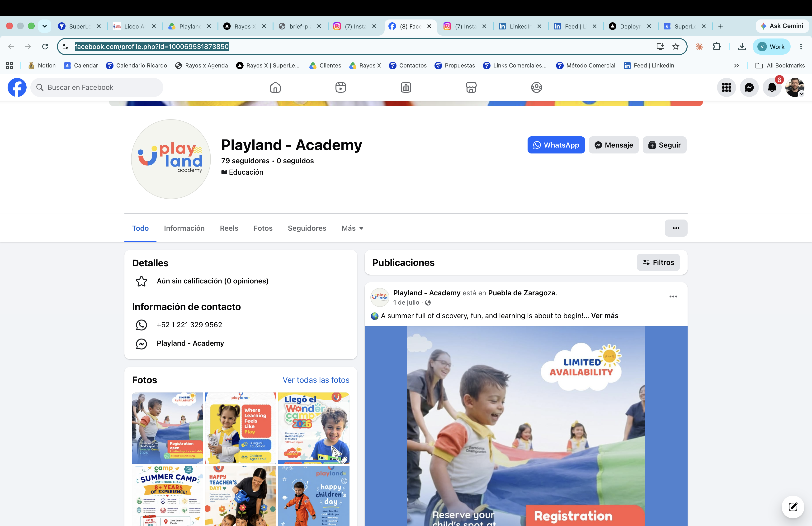Image resolution: width=812 pixels, height=526 pixels.
Task: Open the Reels video icon in top nav
Action: tap(340, 87)
